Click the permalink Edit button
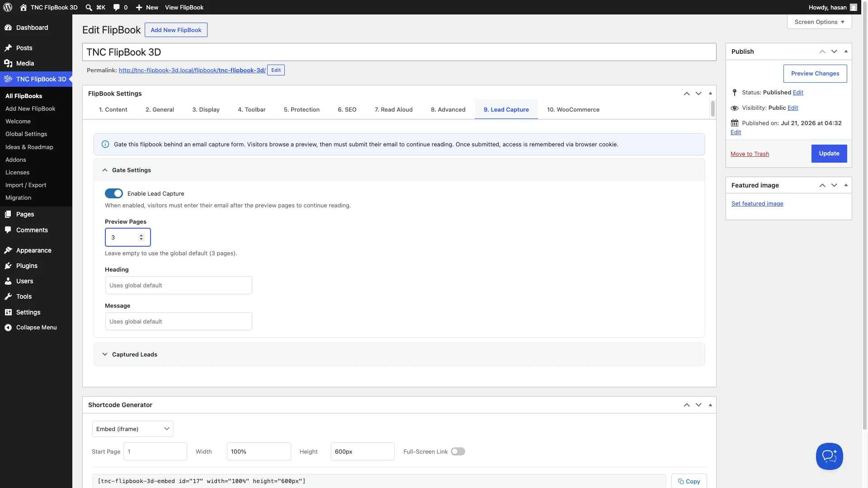 [x=276, y=70]
